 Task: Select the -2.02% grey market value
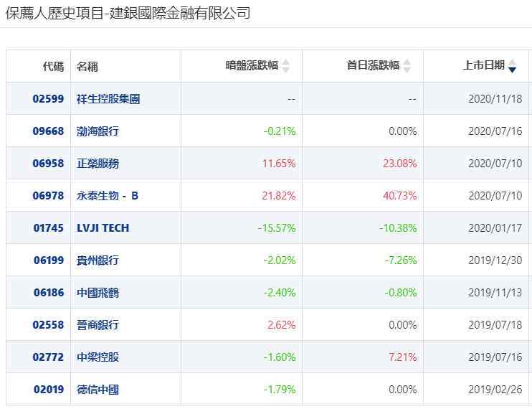280,260
